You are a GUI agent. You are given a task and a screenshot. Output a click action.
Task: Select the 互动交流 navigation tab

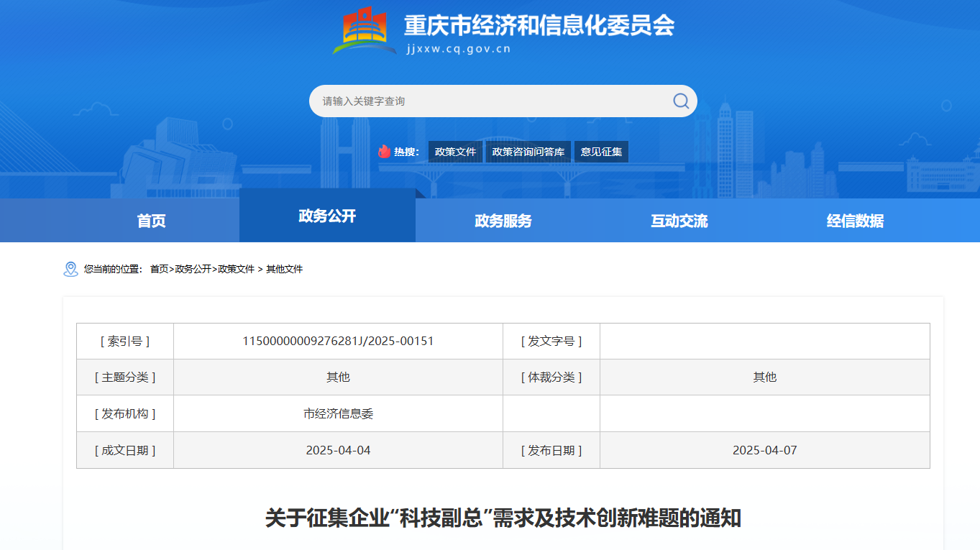point(679,221)
